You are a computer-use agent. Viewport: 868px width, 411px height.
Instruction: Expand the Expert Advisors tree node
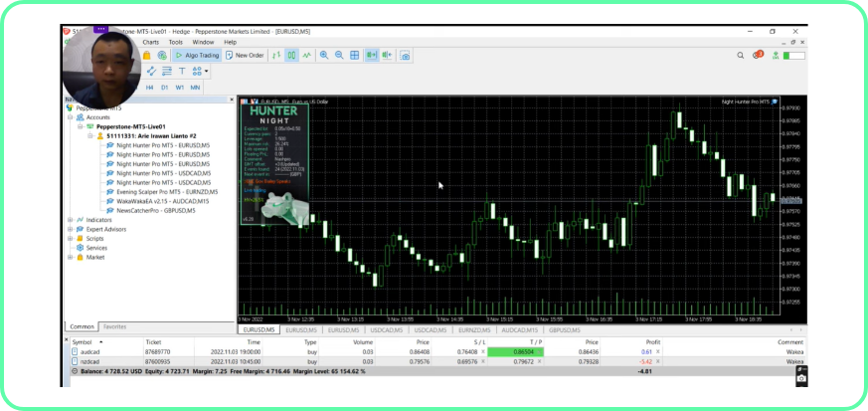click(70, 229)
